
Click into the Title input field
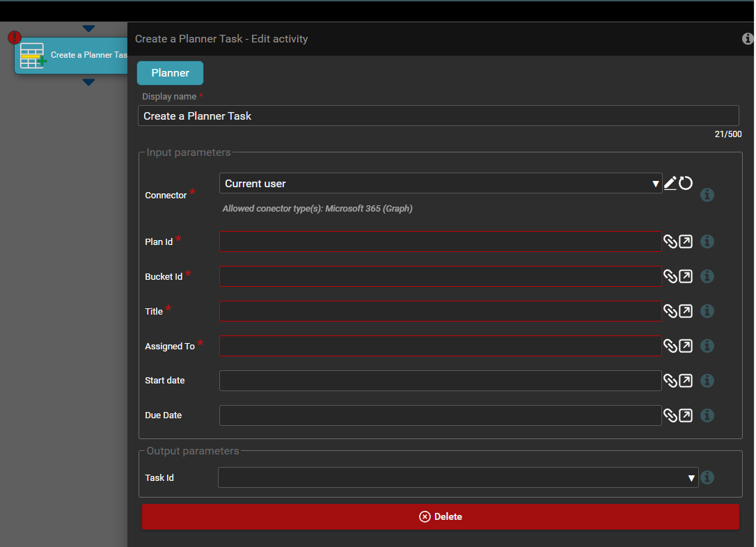tap(440, 311)
